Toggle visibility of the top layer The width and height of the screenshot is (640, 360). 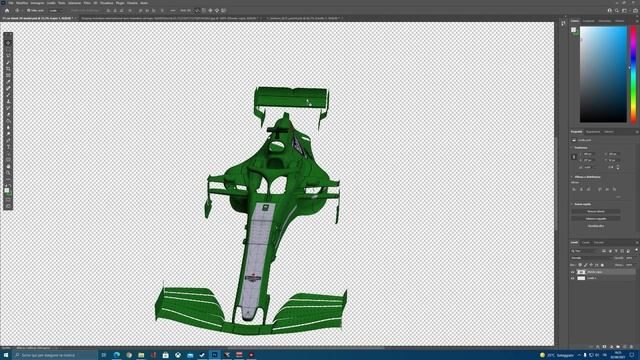[x=573, y=272]
